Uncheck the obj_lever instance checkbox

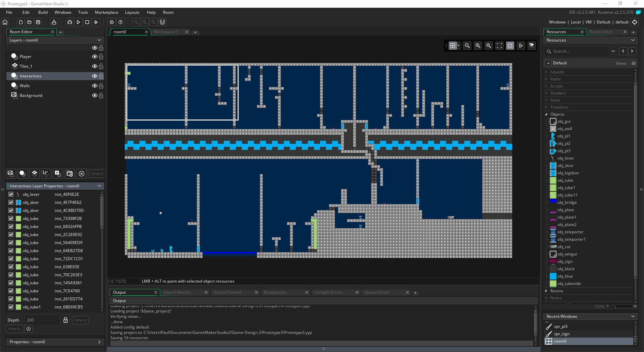pyautogui.click(x=11, y=194)
